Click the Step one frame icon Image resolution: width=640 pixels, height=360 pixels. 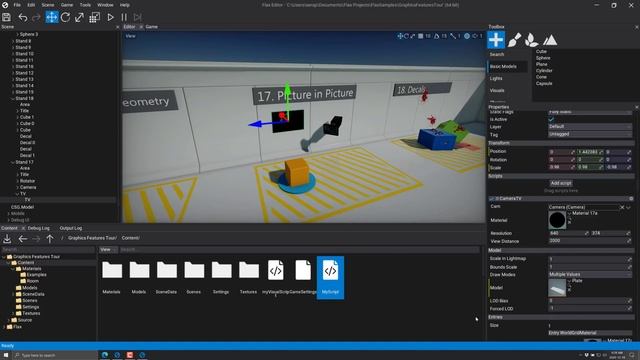pos(138,17)
